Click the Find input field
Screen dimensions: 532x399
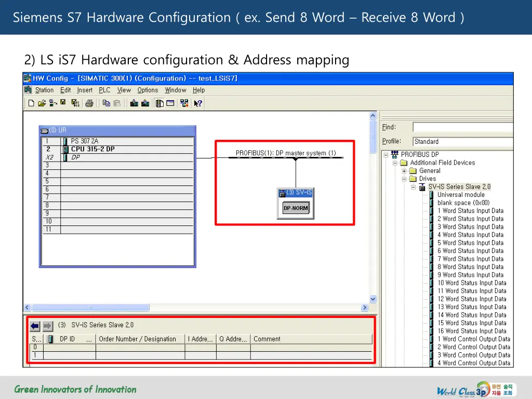pos(463,127)
